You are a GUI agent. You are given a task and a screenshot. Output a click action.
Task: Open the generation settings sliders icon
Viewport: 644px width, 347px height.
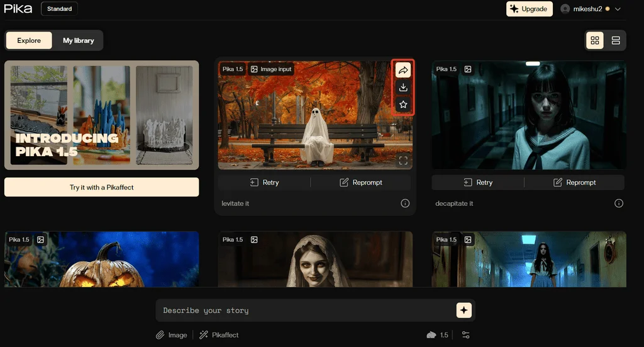point(465,335)
